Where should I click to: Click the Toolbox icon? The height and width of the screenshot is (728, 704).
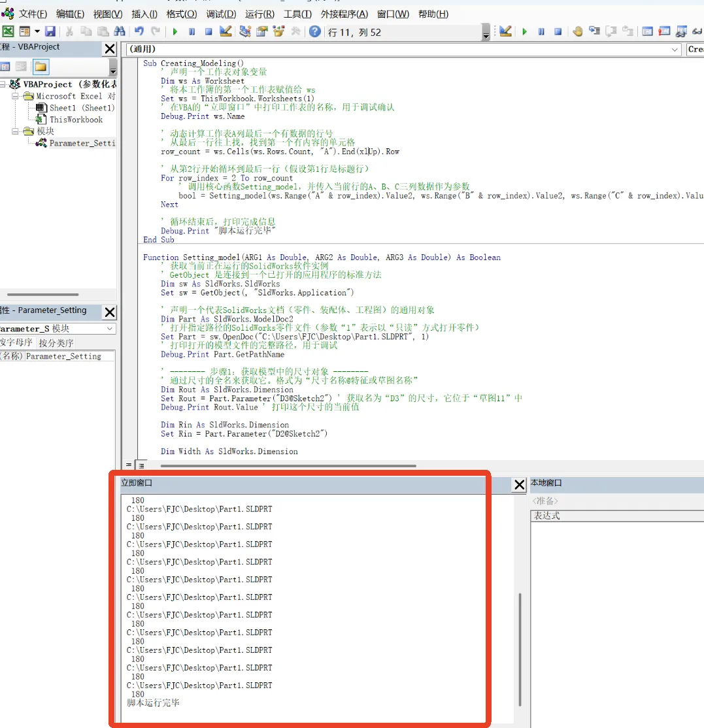coord(295,31)
